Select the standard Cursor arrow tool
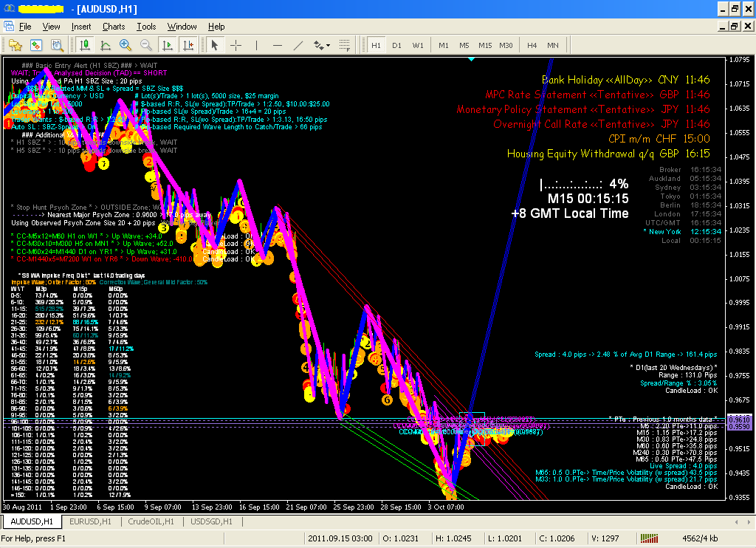 click(x=215, y=45)
